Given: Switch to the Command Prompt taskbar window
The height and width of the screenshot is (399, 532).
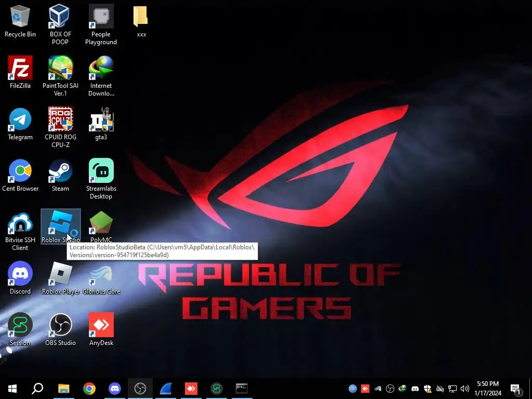Looking at the screenshot, I should [x=242, y=389].
